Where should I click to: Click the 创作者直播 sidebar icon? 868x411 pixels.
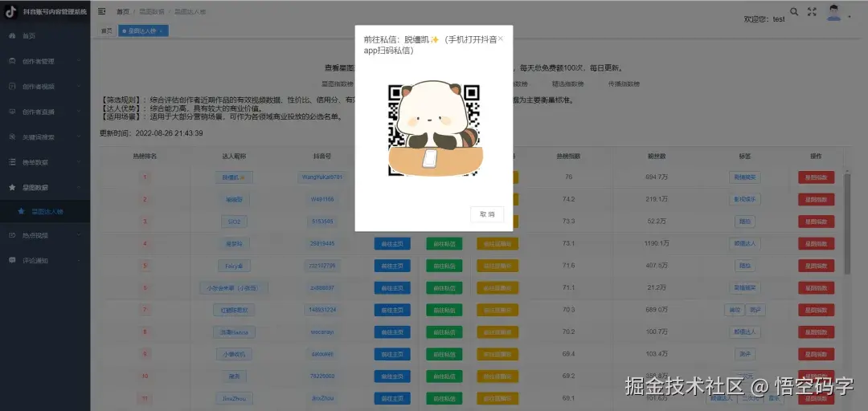click(12, 112)
